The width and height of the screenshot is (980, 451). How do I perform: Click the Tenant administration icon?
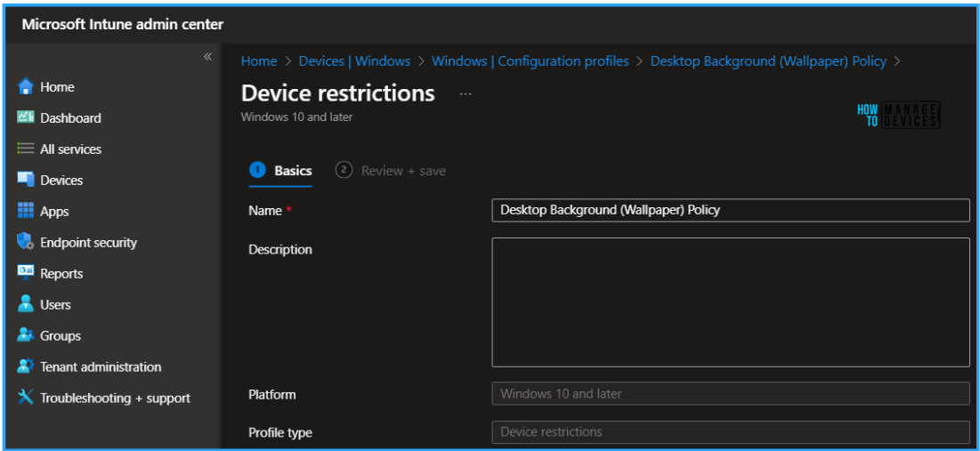pyautogui.click(x=26, y=366)
